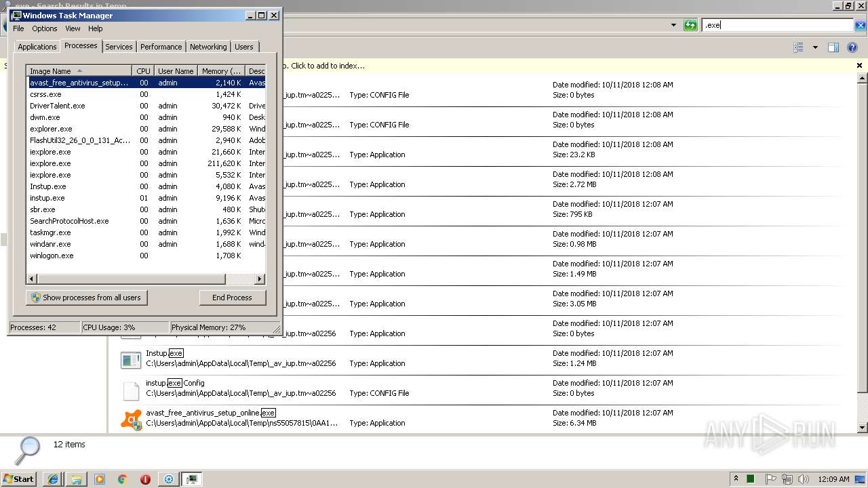Switch to the Networking tab
This screenshot has width=868, height=488.
pos(208,47)
